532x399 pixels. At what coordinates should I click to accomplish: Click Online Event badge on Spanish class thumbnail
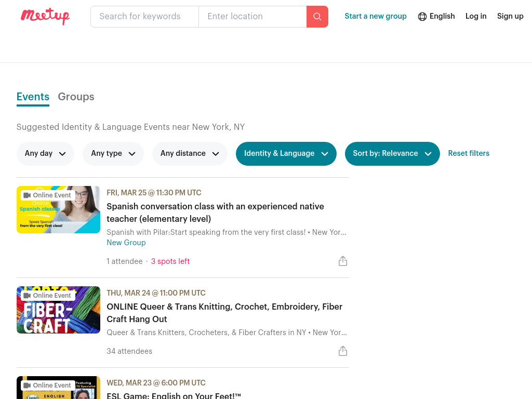click(x=47, y=195)
